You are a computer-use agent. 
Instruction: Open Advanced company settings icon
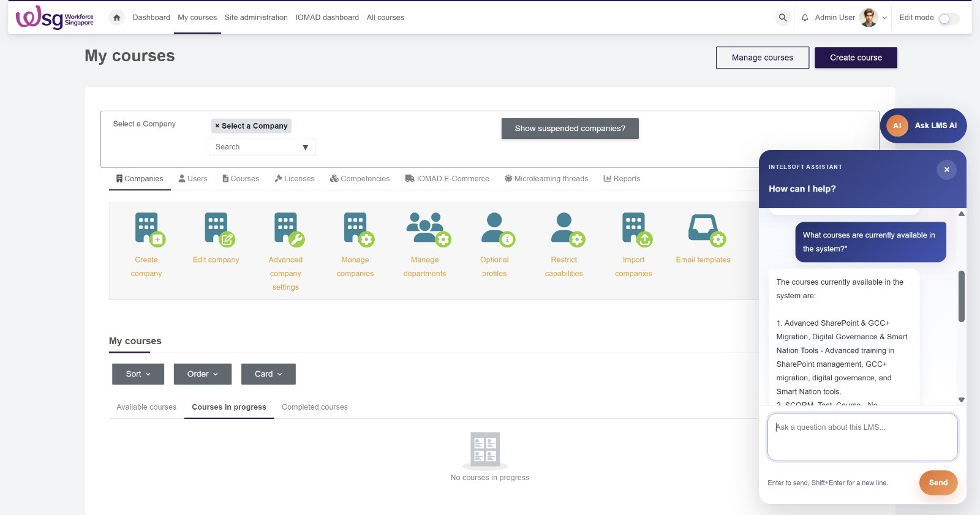tap(289, 229)
